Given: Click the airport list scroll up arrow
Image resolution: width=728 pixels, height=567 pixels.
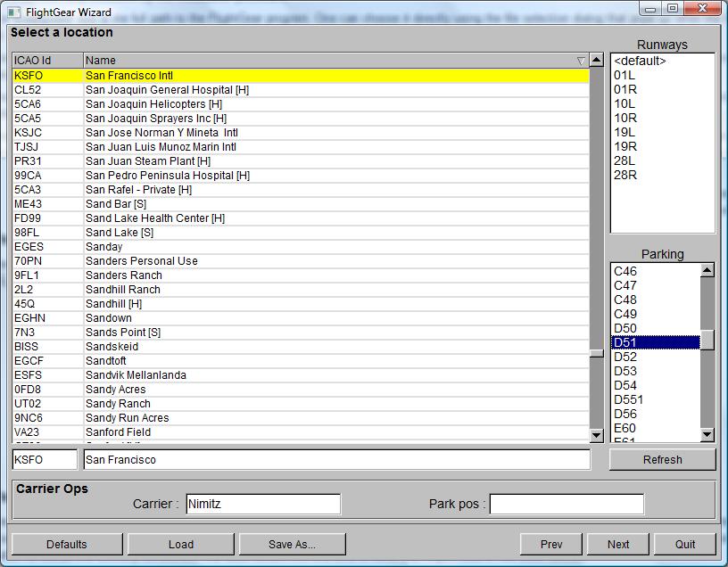Looking at the screenshot, I should [x=596, y=60].
